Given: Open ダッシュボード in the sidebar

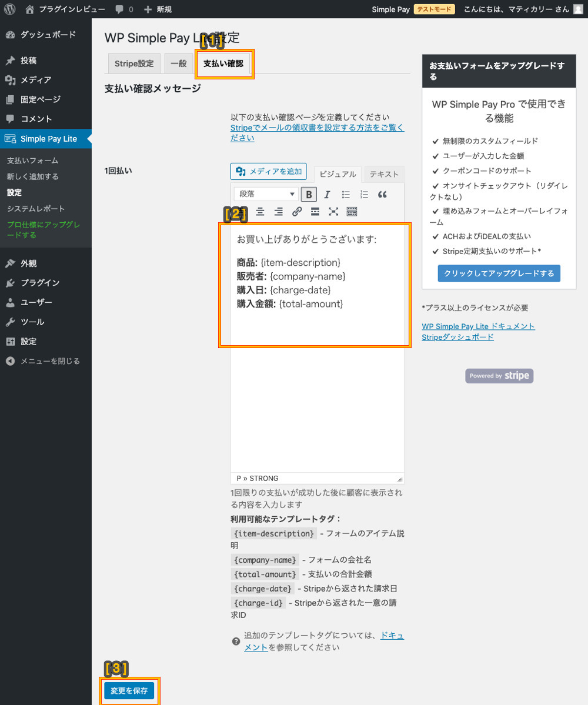Looking at the screenshot, I should [x=46, y=35].
